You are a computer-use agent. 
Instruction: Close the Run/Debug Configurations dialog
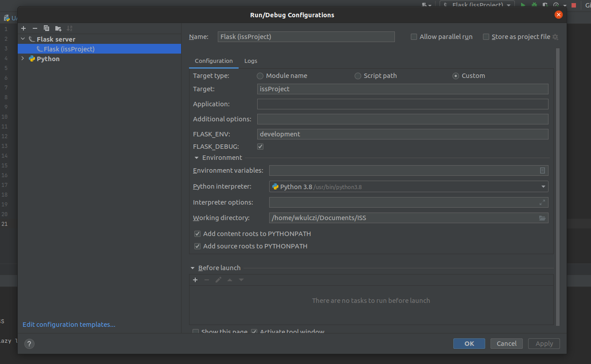[x=559, y=15]
